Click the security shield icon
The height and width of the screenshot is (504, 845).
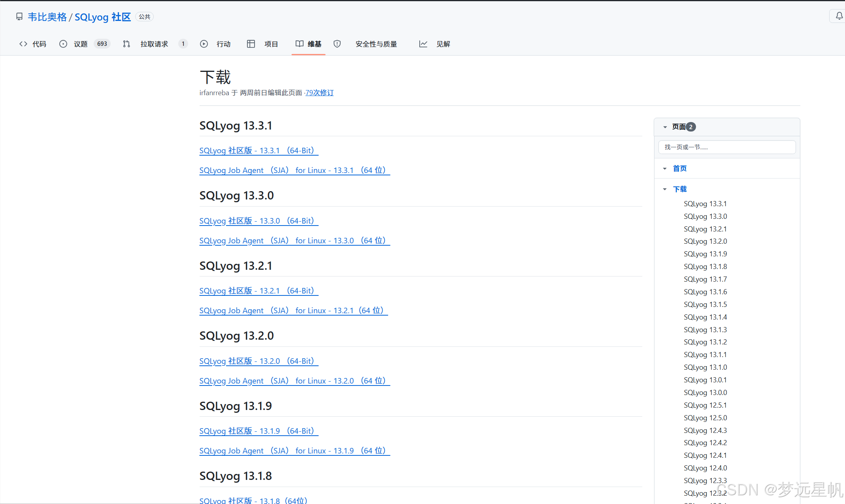pyautogui.click(x=337, y=44)
